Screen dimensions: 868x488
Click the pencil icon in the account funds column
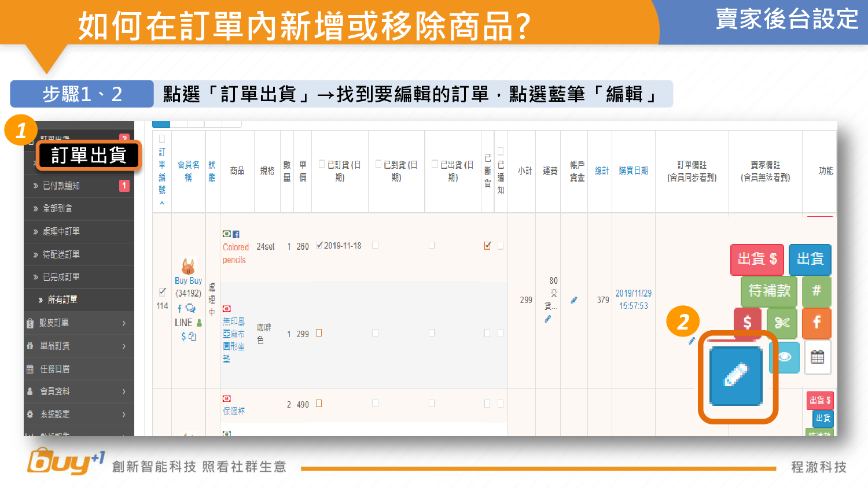(x=573, y=300)
